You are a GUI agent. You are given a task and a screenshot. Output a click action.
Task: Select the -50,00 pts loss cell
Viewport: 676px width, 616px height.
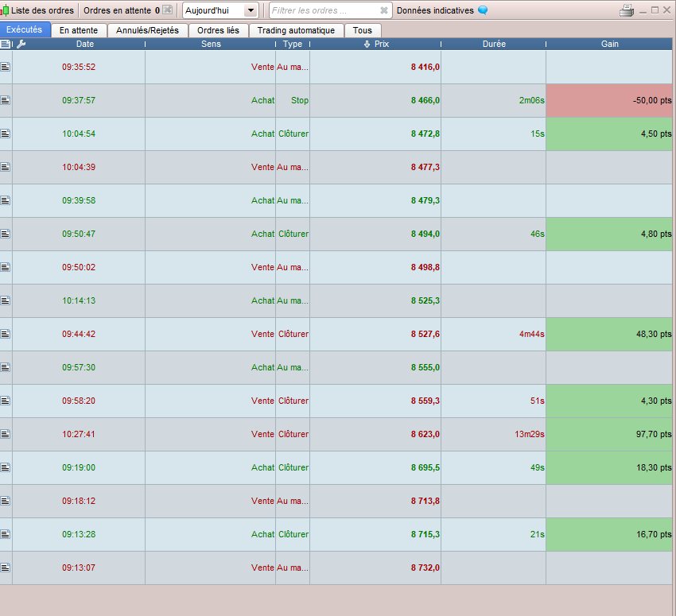point(609,100)
